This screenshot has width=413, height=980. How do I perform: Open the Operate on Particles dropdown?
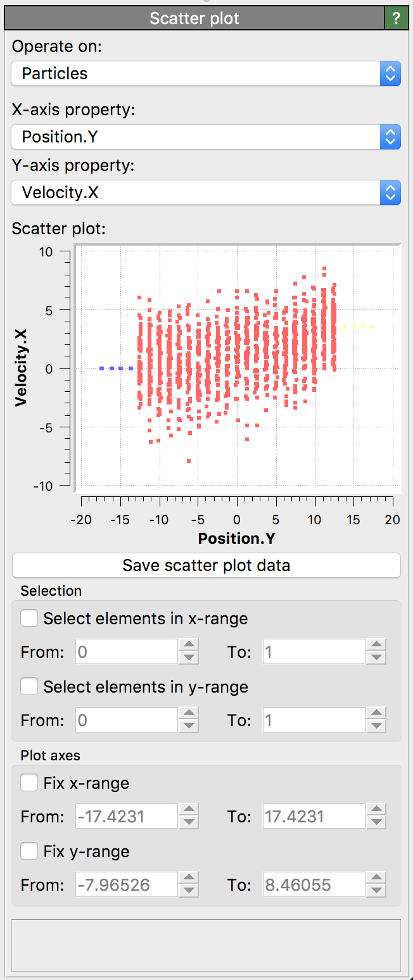(x=206, y=73)
